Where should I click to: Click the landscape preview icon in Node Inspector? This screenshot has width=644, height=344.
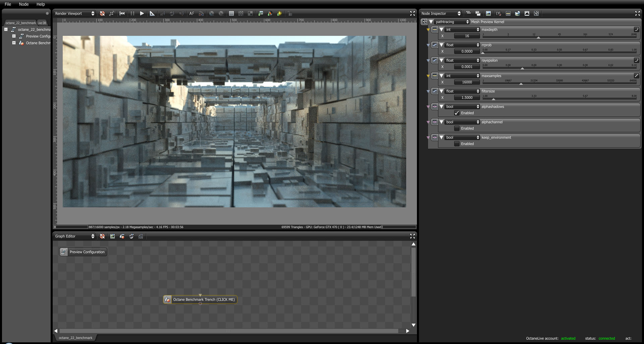(x=488, y=13)
